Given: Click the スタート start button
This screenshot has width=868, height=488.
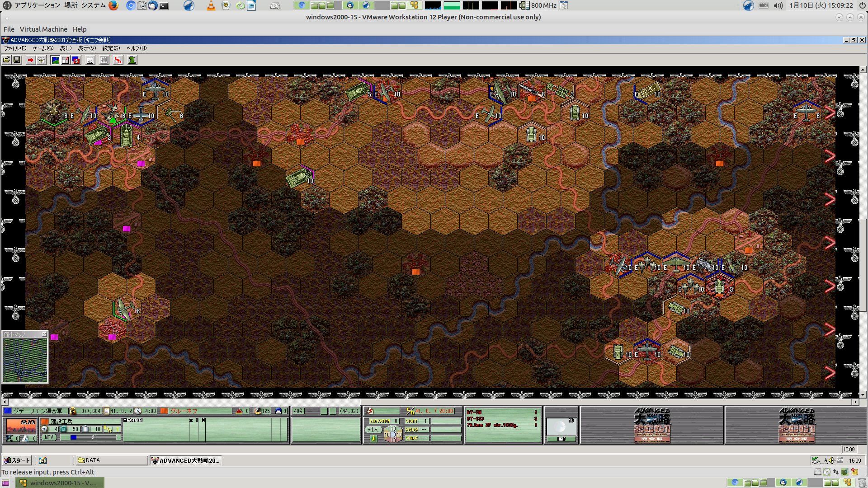Looking at the screenshot, I should [17, 460].
